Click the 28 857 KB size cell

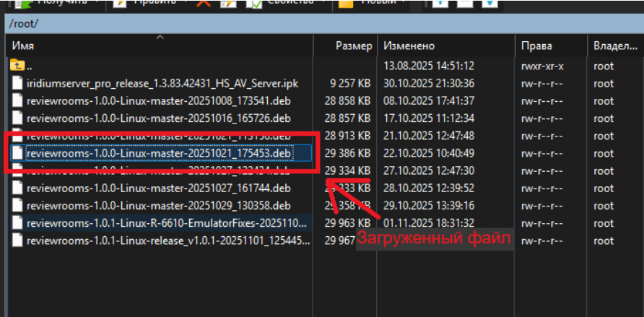click(347, 118)
